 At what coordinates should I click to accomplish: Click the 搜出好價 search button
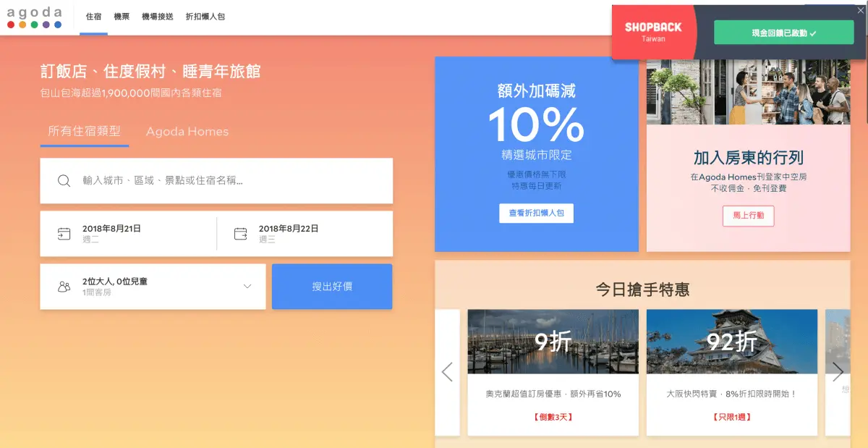coord(332,287)
